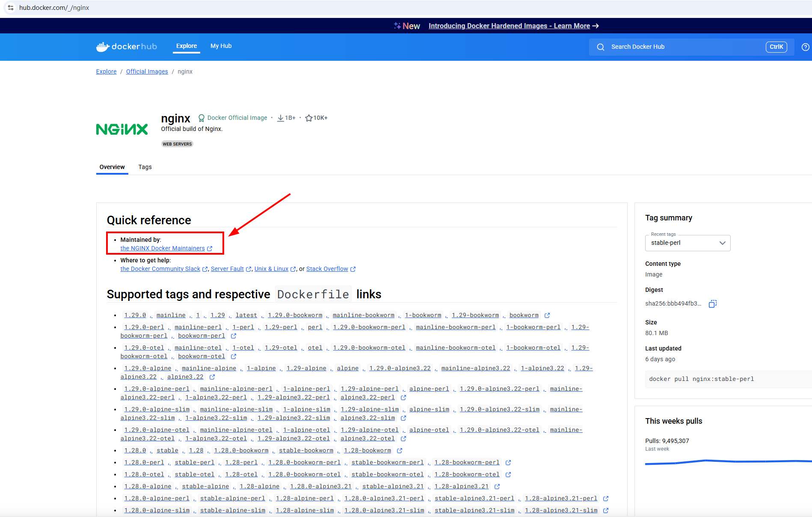The width and height of the screenshot is (812, 517).
Task: Open external link icon after NGINX Docker Maintainers
Action: tap(210, 249)
